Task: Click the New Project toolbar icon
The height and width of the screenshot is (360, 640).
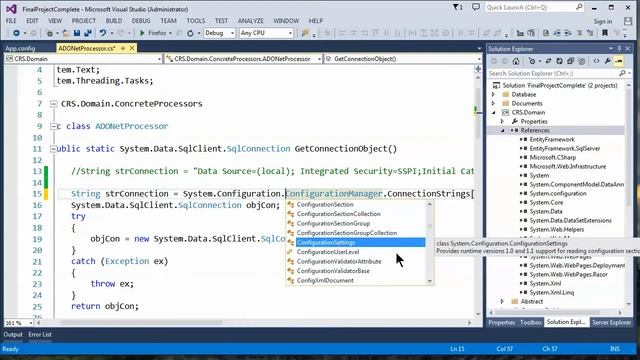Action: tap(49, 33)
